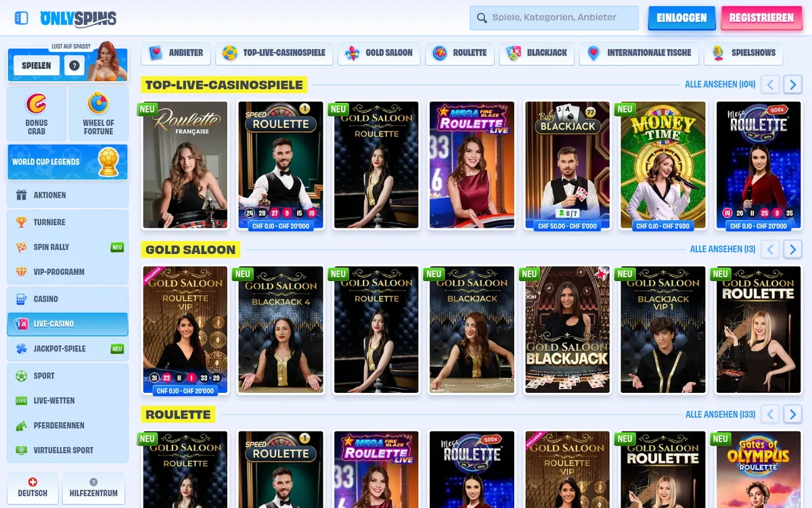The width and height of the screenshot is (812, 508).
Task: Click previous arrow in Roulette row
Action: click(x=770, y=415)
